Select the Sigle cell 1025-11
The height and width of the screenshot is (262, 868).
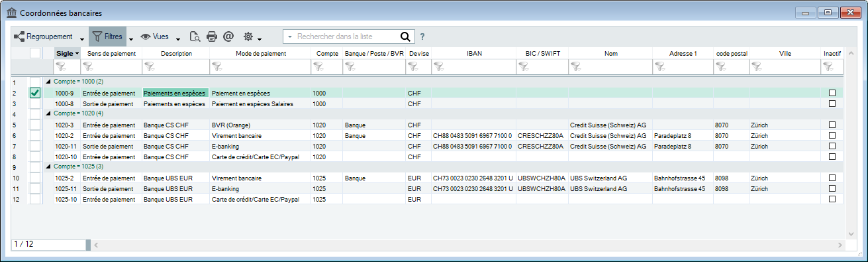coord(67,188)
